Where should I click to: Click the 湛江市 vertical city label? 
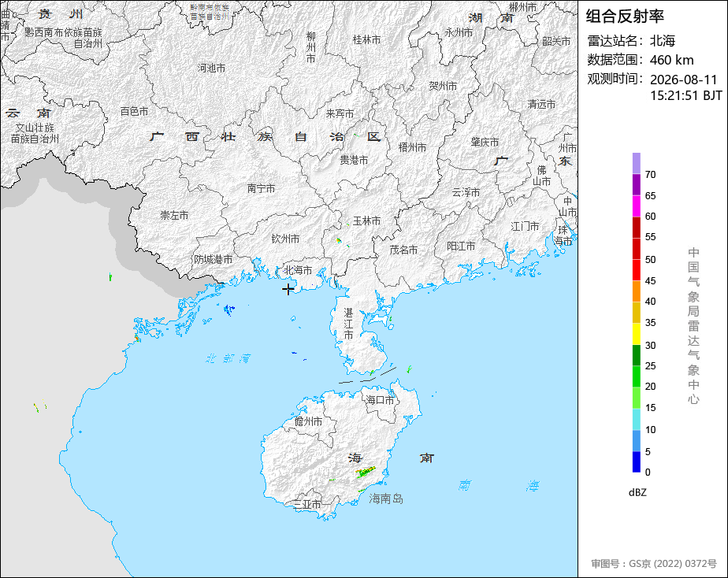[x=348, y=324]
